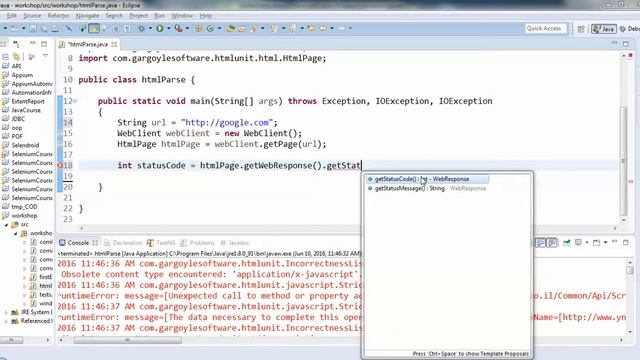Open the Refactor menu
The image size is (640, 360).
tap(58, 16)
